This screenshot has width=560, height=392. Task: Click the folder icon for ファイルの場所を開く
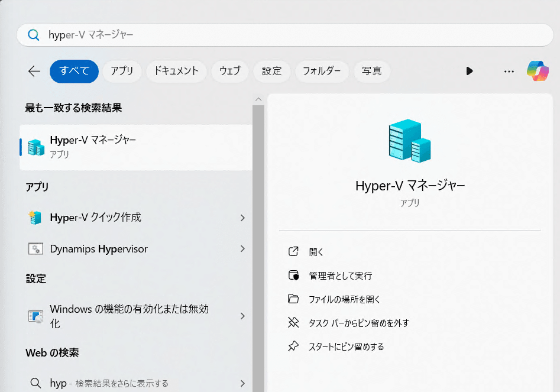[293, 299]
